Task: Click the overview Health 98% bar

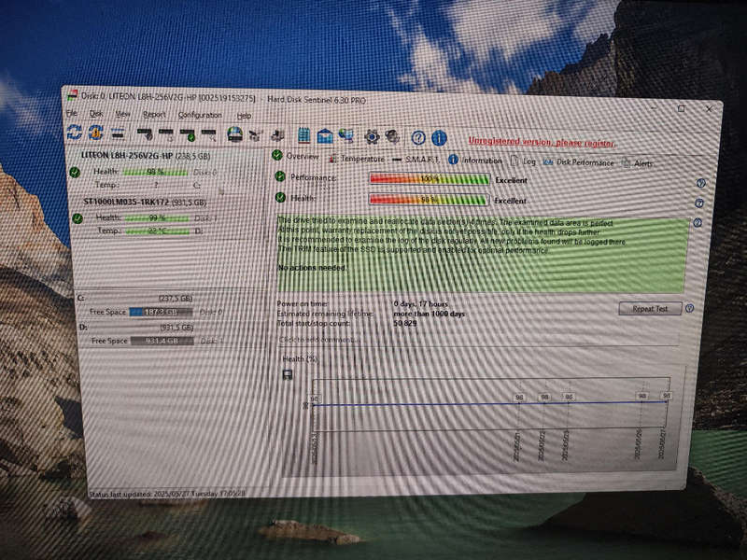Action: pos(429,200)
